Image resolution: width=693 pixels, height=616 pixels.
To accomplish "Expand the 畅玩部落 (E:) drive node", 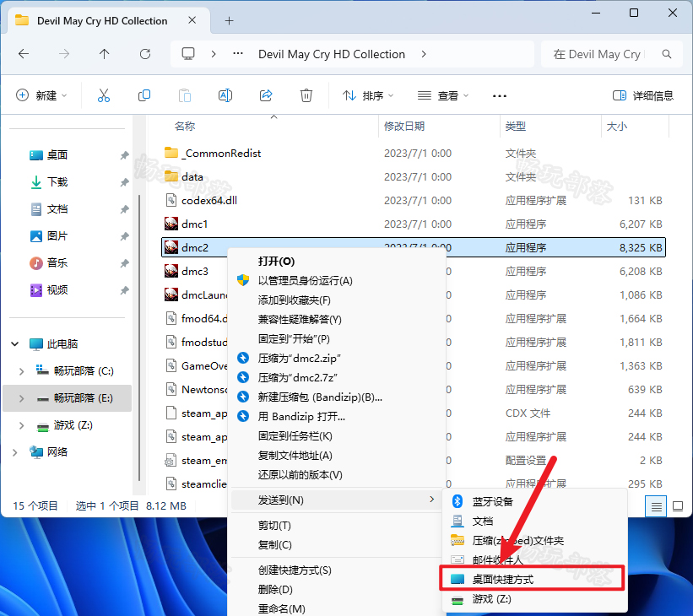I will pyautogui.click(x=21, y=398).
